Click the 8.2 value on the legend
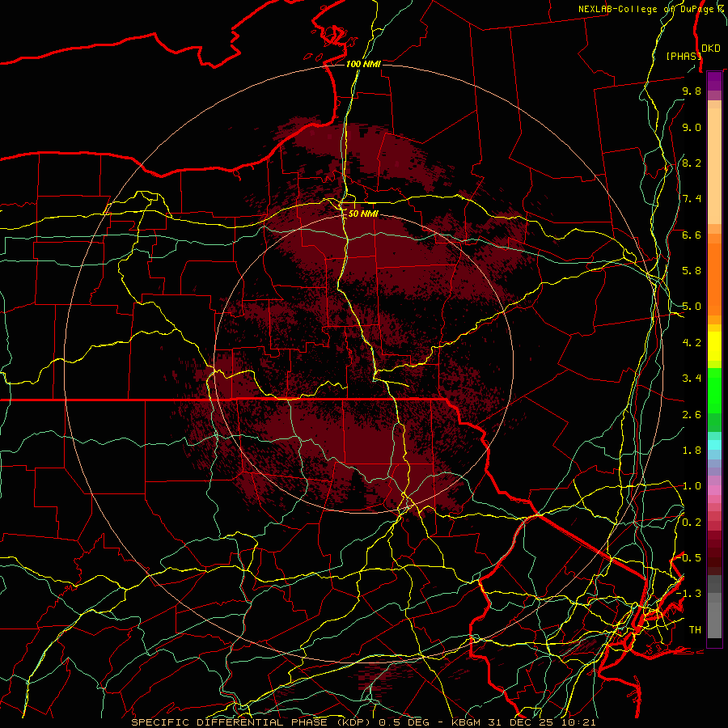728x728 pixels. click(x=692, y=163)
